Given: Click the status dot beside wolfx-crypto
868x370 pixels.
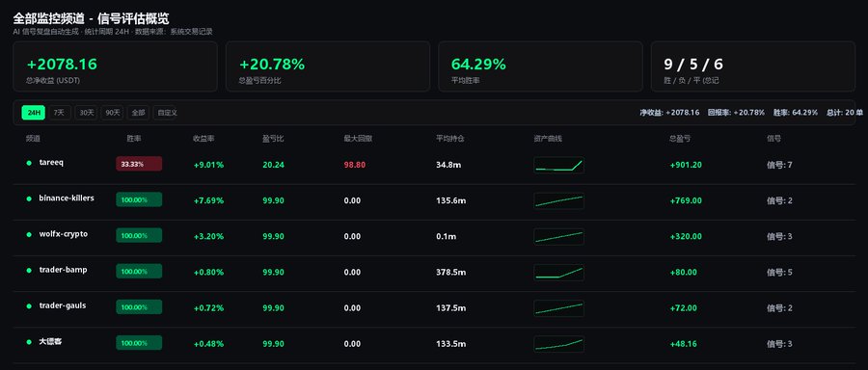Looking at the screenshot, I should [x=29, y=234].
